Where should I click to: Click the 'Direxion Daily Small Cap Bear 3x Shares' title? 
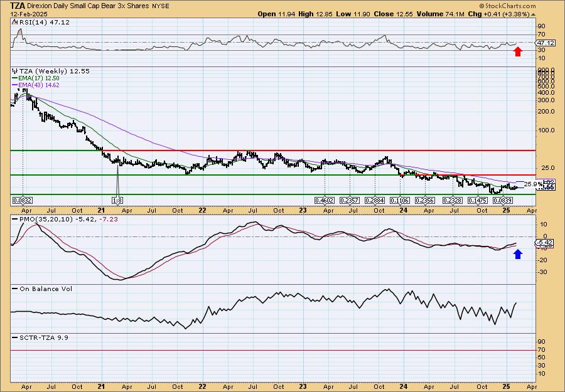pyautogui.click(x=87, y=6)
